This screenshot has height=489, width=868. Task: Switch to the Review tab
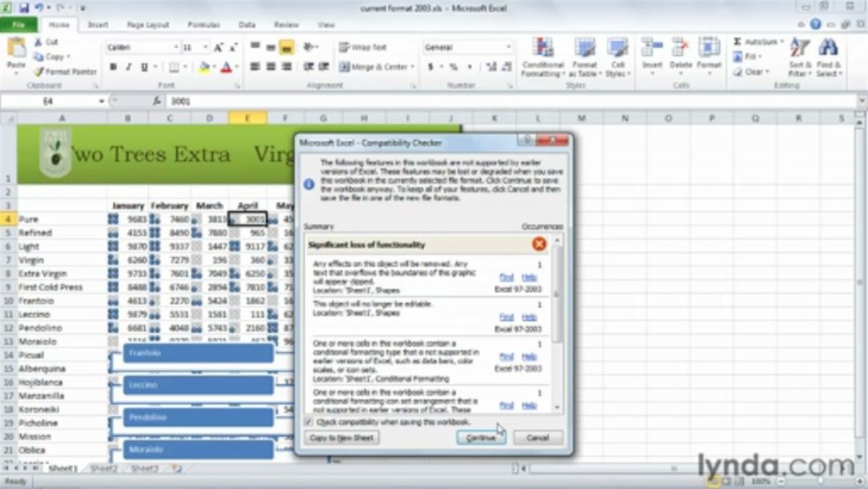(x=286, y=24)
